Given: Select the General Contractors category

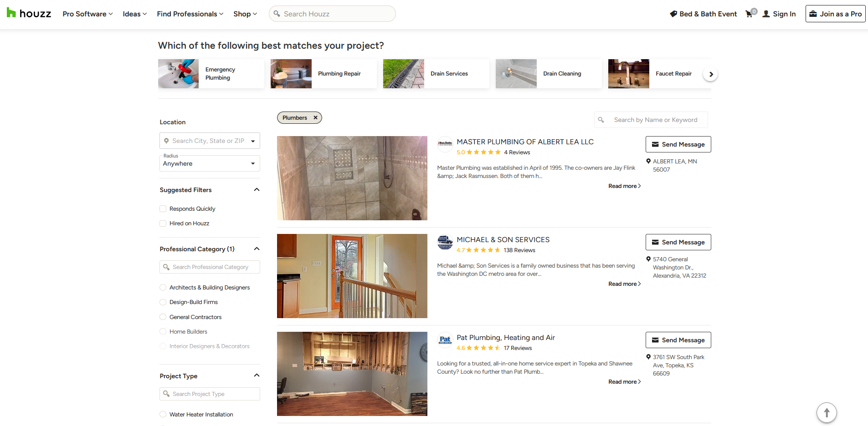Looking at the screenshot, I should click(163, 317).
